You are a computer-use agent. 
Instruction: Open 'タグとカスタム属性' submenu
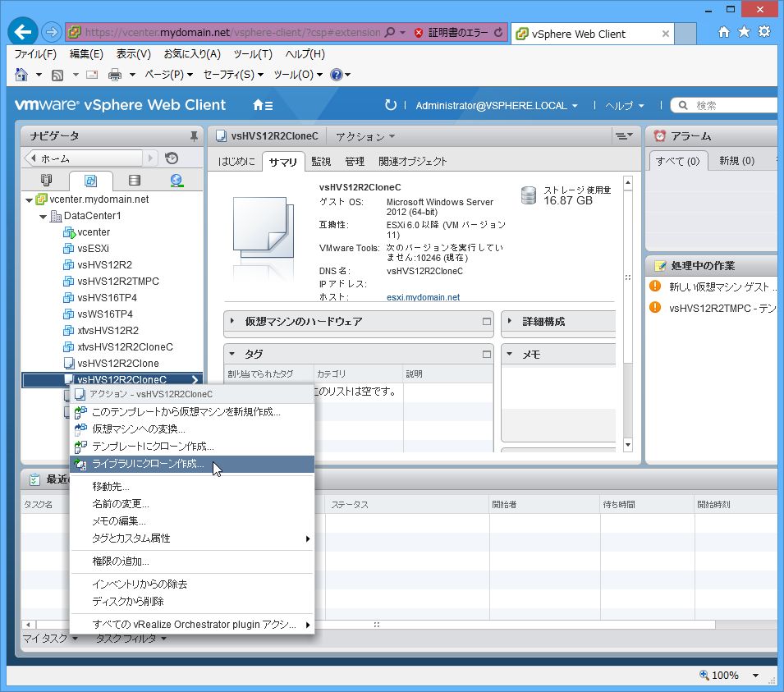click(x=192, y=538)
